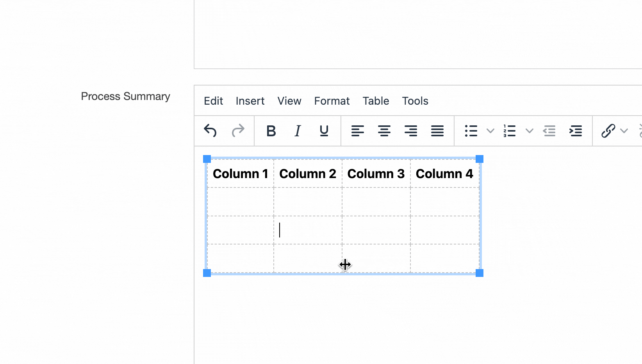642x364 pixels.
Task: Justify the paragraph text
Action: tap(437, 131)
